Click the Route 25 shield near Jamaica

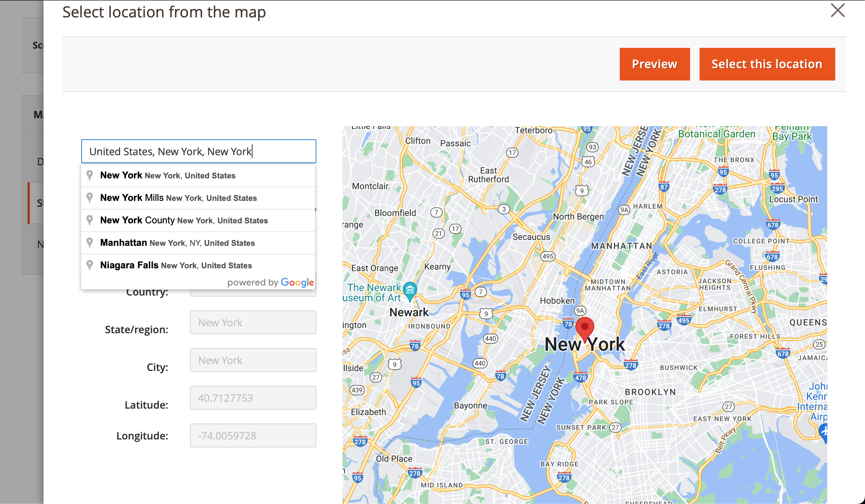click(x=819, y=344)
